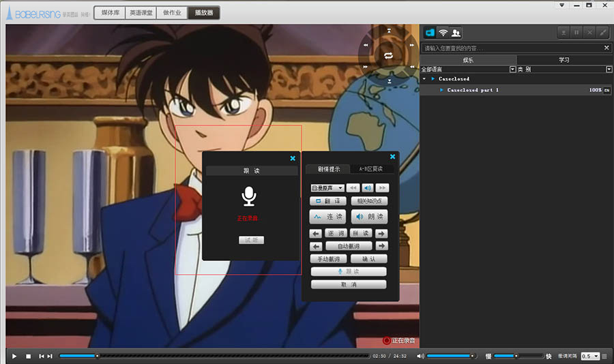
Task: Click the 试听 preview button
Action: coord(251,240)
